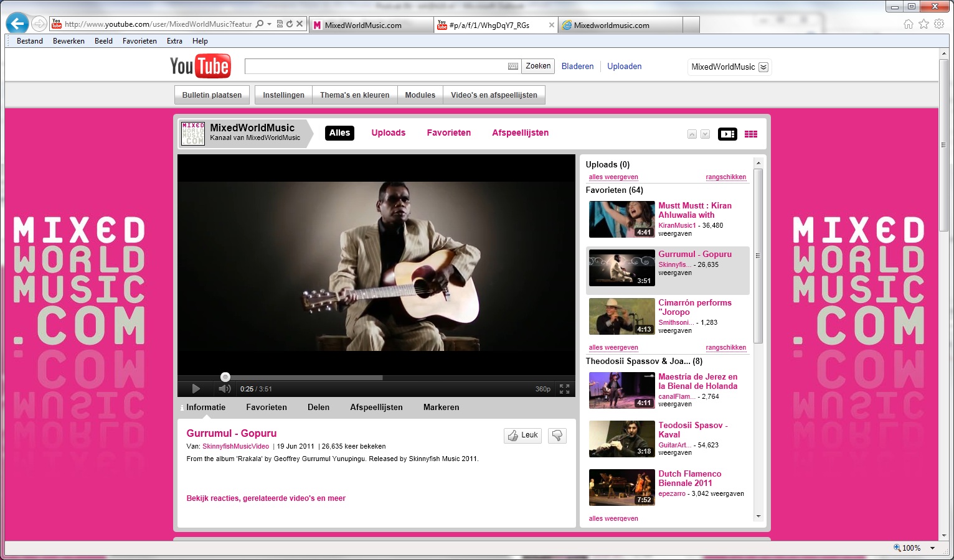Click Bekijk reacties, gerelateerde video's en meer
The image size is (954, 560).
tap(266, 498)
